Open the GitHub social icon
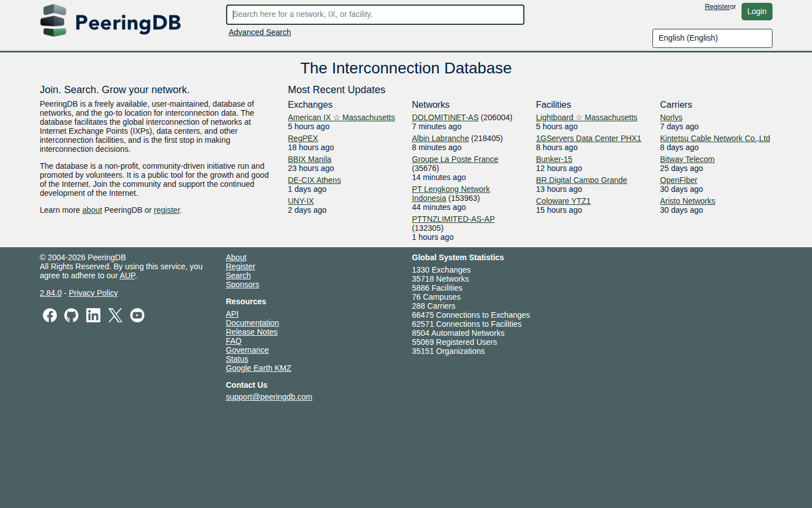The image size is (812, 508). tap(72, 315)
